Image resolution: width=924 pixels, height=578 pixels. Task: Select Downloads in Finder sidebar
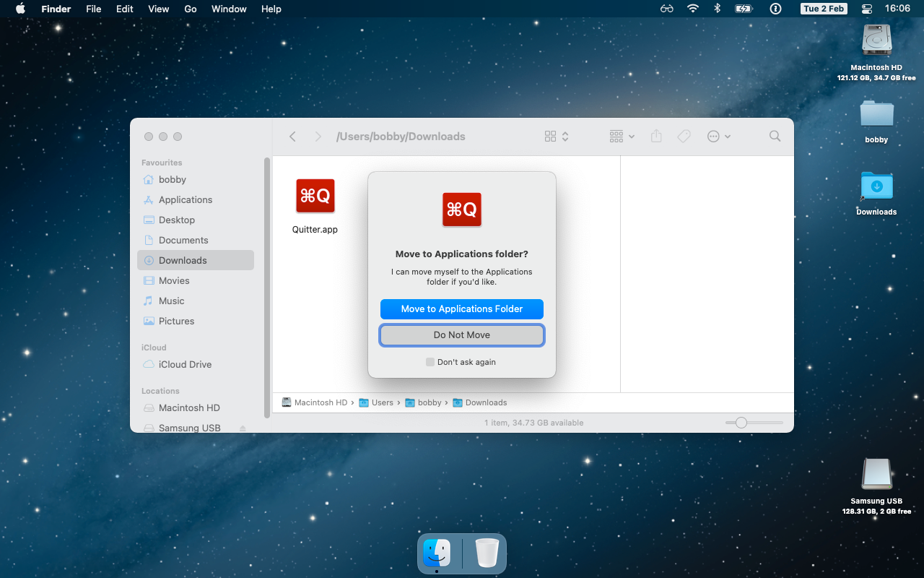click(195, 260)
